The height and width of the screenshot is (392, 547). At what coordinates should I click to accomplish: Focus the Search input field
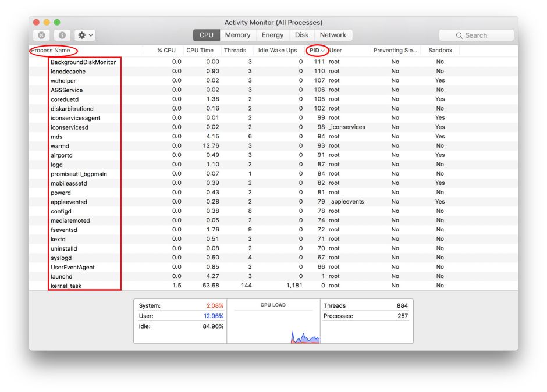[476, 35]
